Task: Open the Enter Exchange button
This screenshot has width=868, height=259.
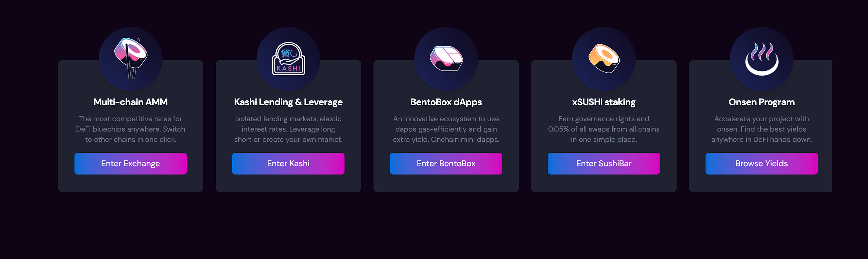Action: (x=131, y=163)
